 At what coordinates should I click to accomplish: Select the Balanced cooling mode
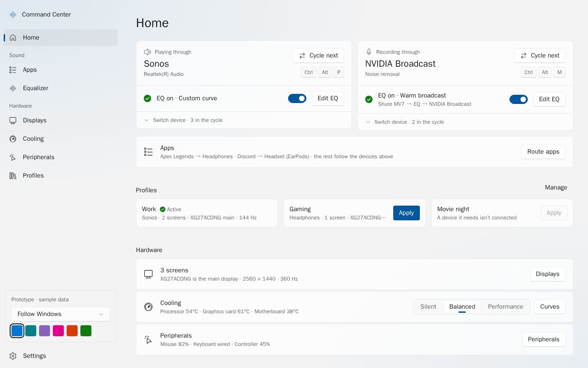[462, 307]
